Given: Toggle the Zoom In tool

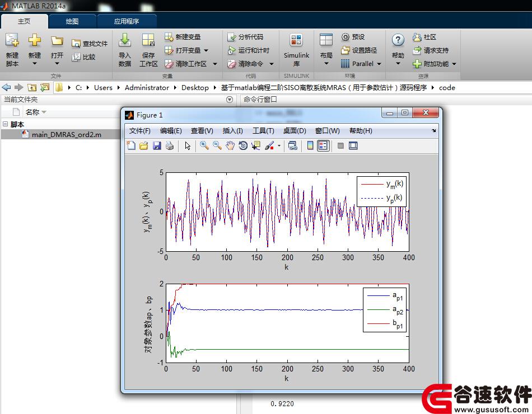Looking at the screenshot, I should pos(204,146).
